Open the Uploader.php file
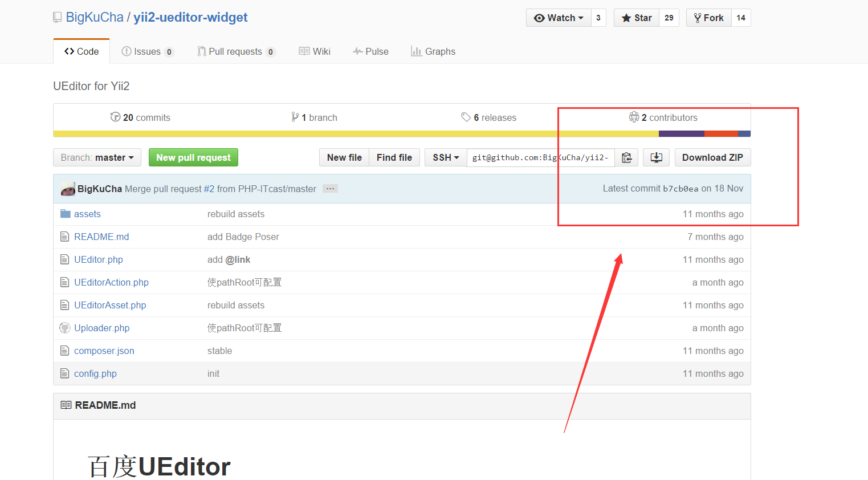The width and height of the screenshot is (868, 480). tap(102, 328)
